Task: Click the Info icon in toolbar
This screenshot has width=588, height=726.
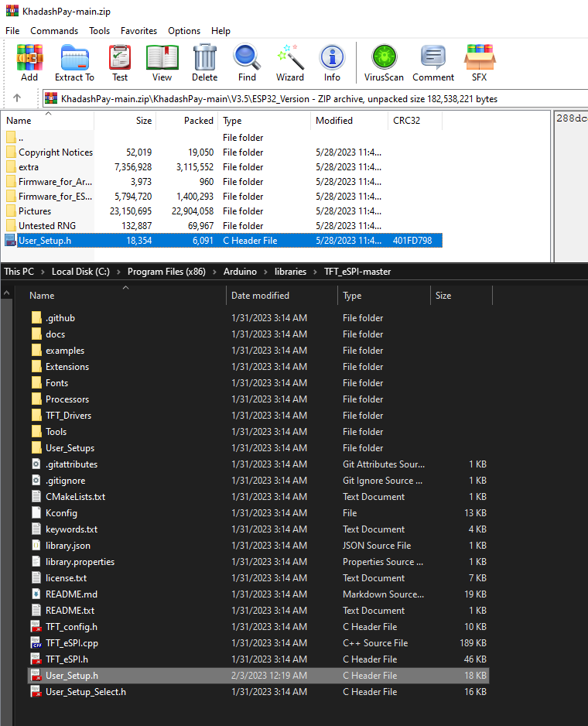Action: click(332, 57)
